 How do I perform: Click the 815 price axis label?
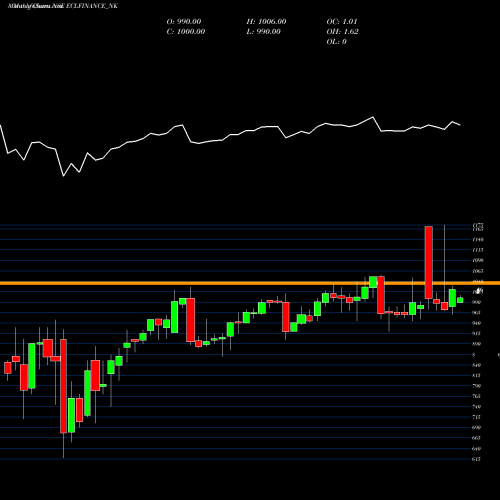[x=477, y=375]
